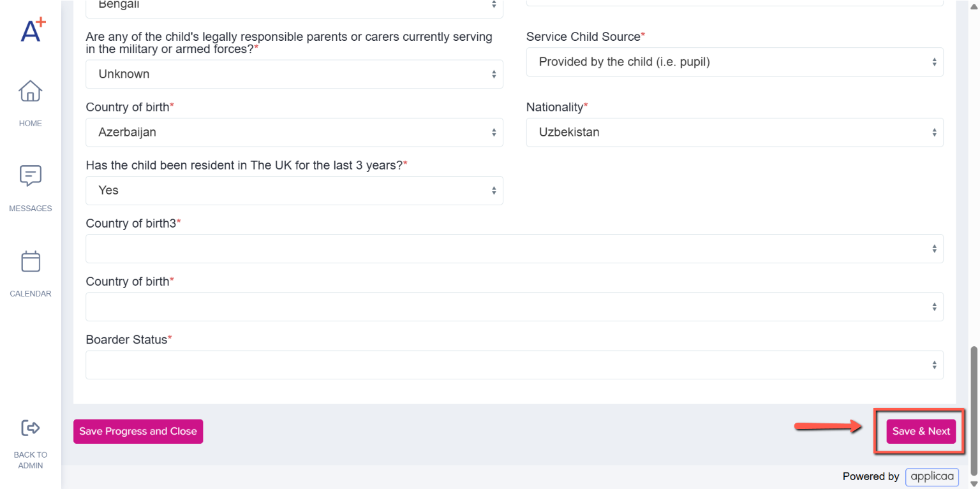Open the Service Child Source dropdown
980x489 pixels.
coord(734,62)
